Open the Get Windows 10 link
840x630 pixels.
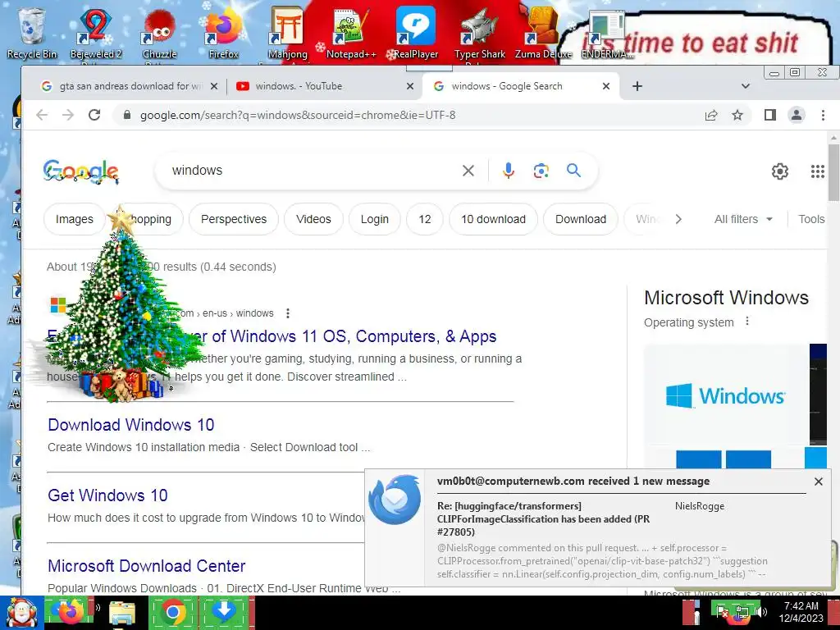point(107,495)
